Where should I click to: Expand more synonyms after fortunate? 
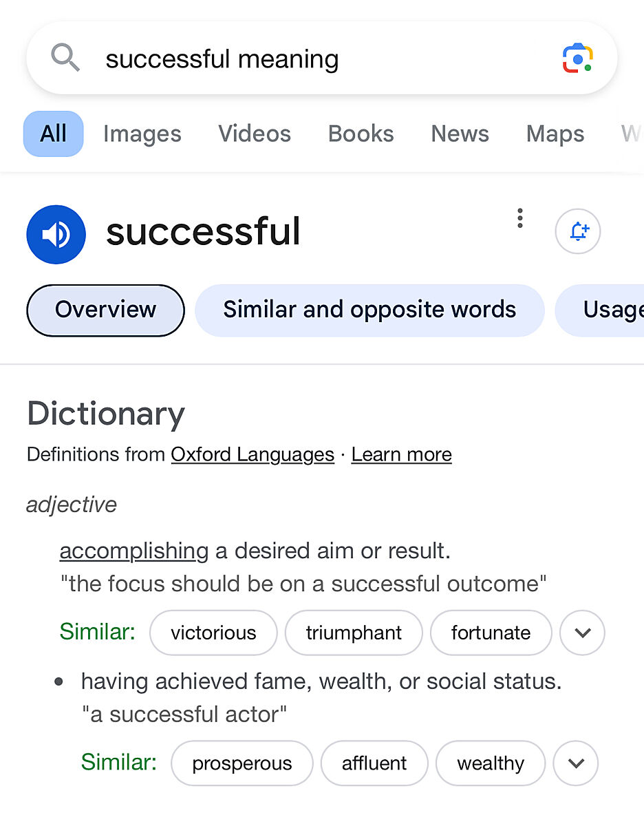click(x=582, y=633)
